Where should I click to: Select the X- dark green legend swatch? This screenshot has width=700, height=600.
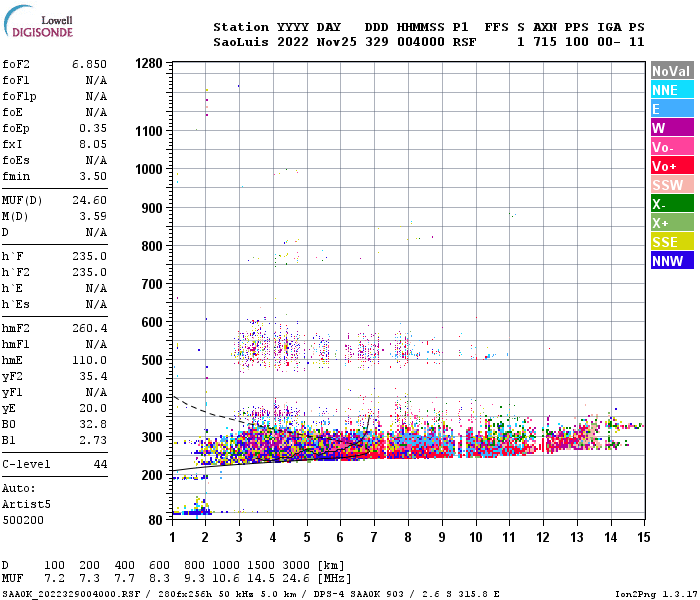(672, 204)
